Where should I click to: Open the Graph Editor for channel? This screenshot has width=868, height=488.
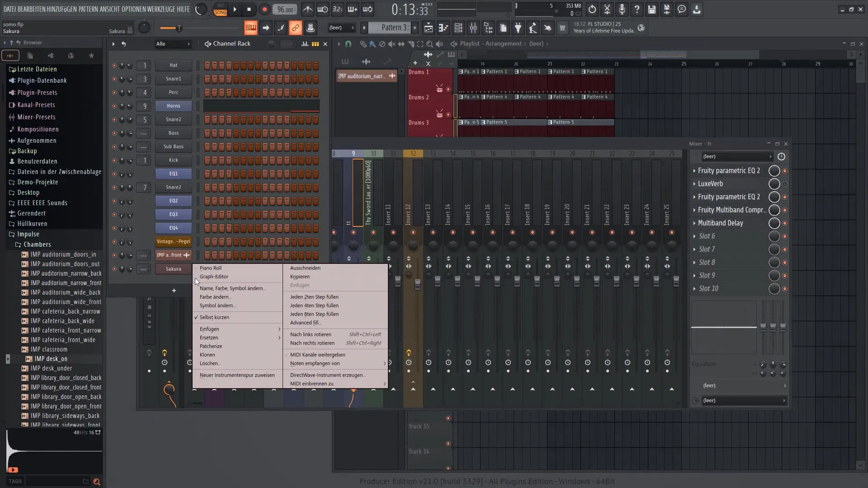[x=213, y=277]
